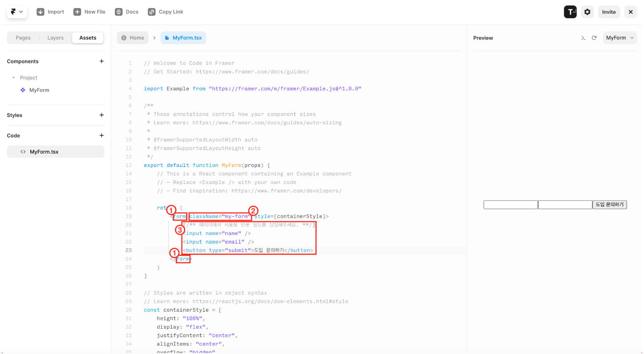Open MyForm.tsx in the Code list
Screen dimensions: 644x354
(44, 152)
